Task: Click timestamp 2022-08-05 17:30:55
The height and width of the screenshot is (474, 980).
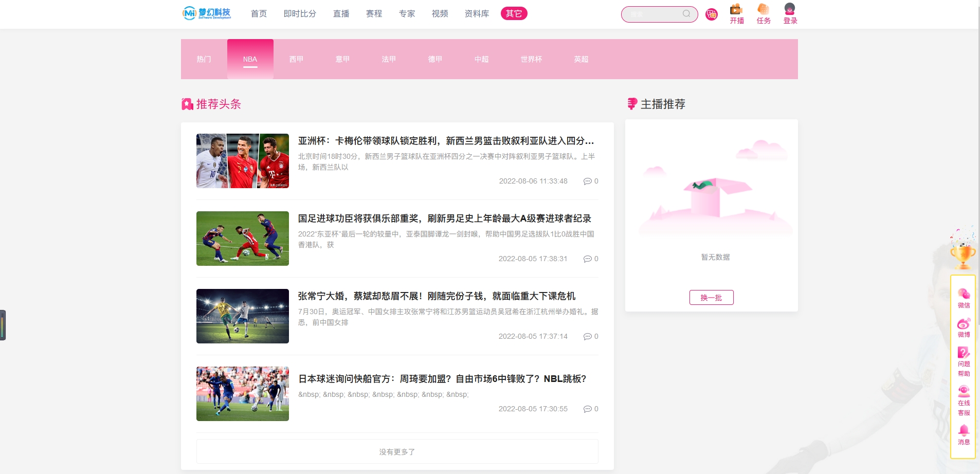Action: tap(533, 409)
